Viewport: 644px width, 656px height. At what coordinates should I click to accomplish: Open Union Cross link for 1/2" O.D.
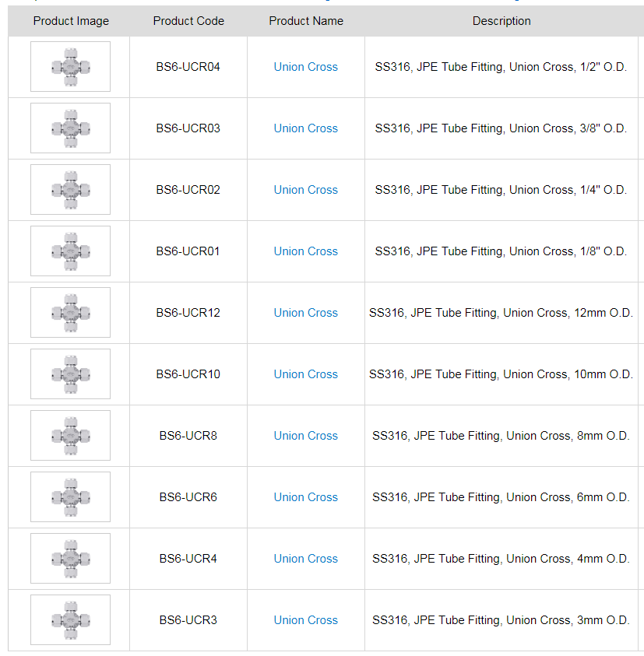[x=305, y=67]
